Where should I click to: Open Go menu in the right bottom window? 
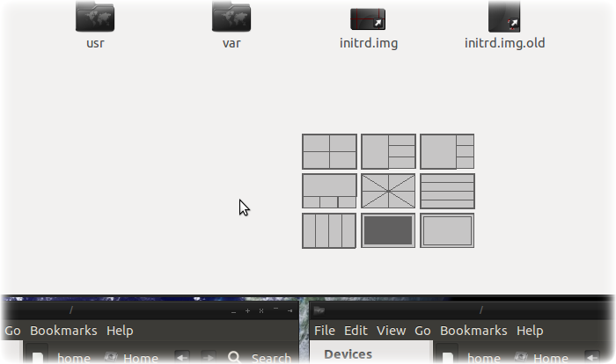coord(422,331)
